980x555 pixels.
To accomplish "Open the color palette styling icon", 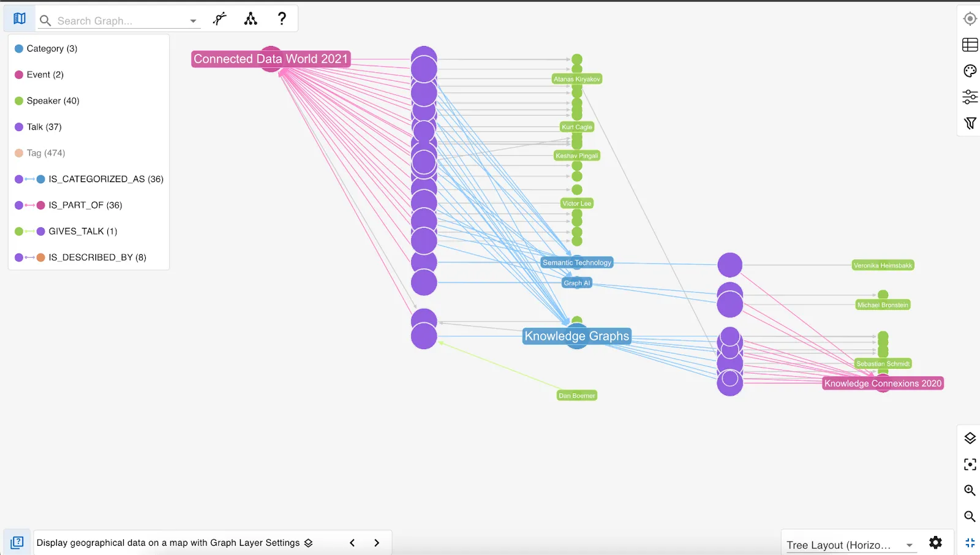I will pos(970,71).
